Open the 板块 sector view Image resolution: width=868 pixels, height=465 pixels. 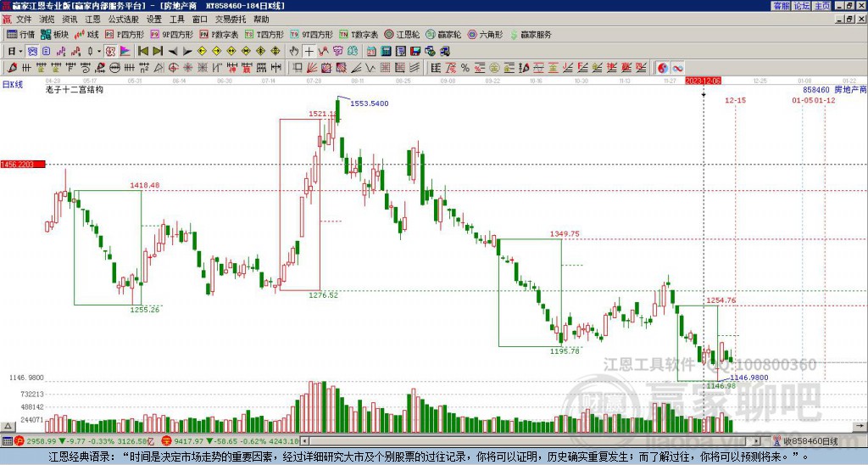click(54, 34)
